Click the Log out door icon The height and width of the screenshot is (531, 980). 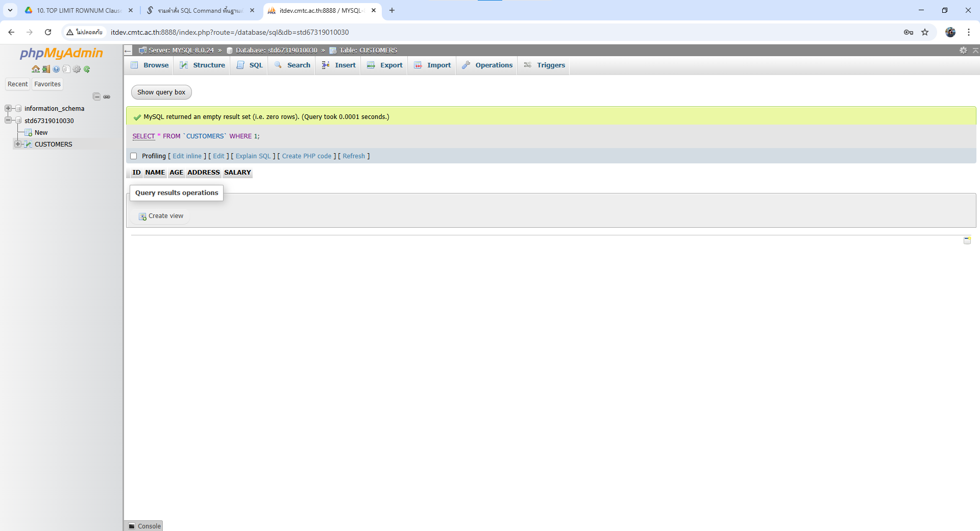tap(46, 69)
